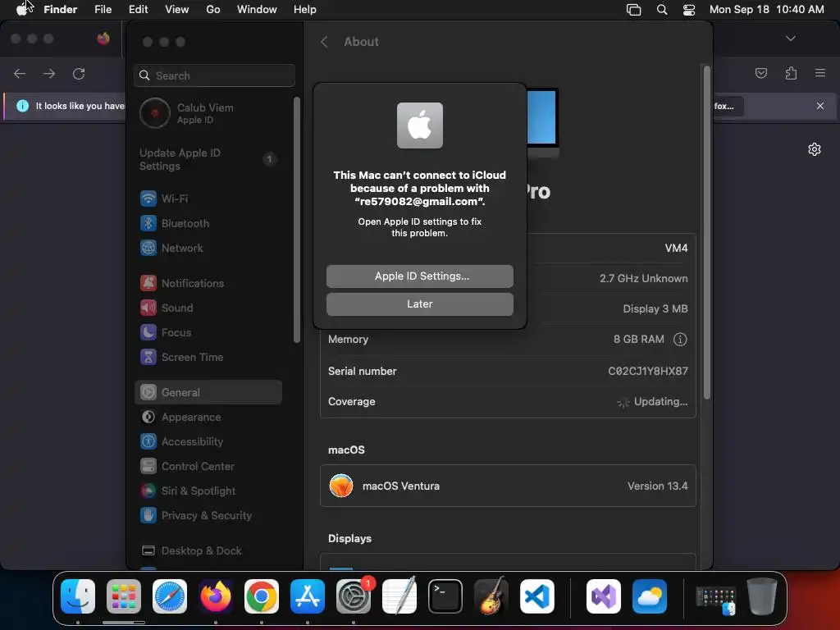Screen dimensions: 840x630
Task: Open Siri & Spotlight settings
Action: coord(208,491)
